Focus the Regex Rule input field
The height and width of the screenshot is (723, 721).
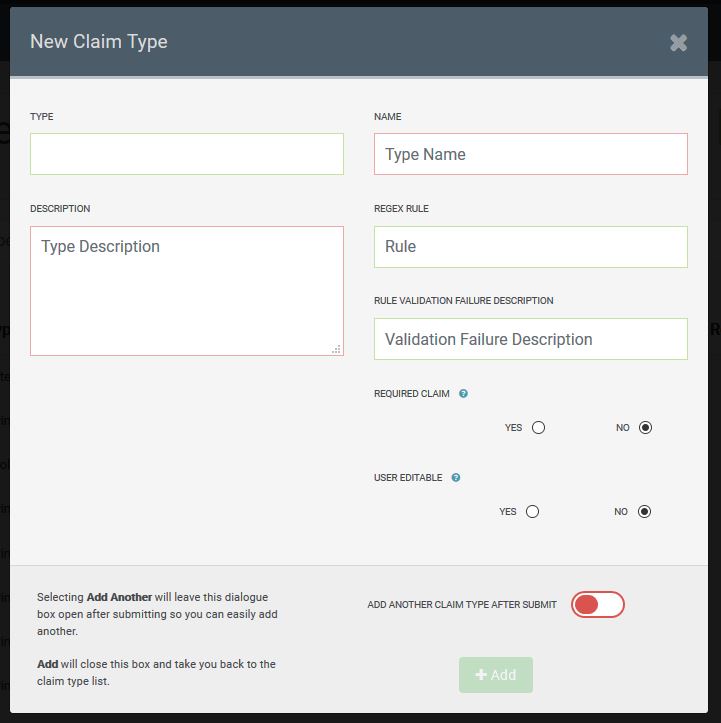coord(531,247)
